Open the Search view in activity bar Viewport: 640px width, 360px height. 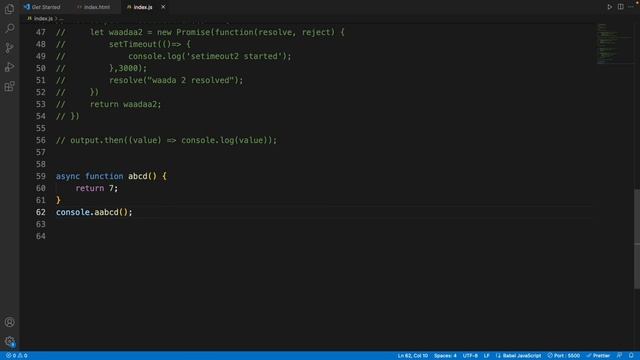point(9,28)
